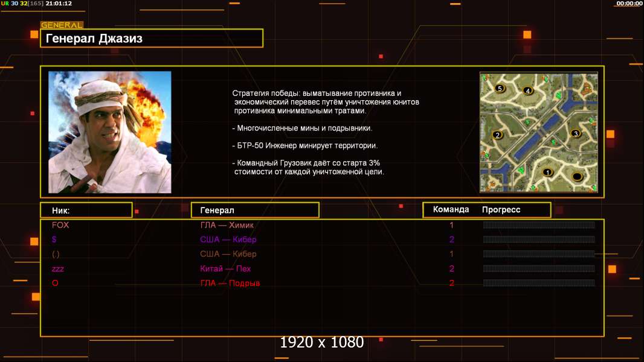The height and width of the screenshot is (362, 644).
Task: Click the title 'Генерал Джазиз'
Action: tap(94, 39)
